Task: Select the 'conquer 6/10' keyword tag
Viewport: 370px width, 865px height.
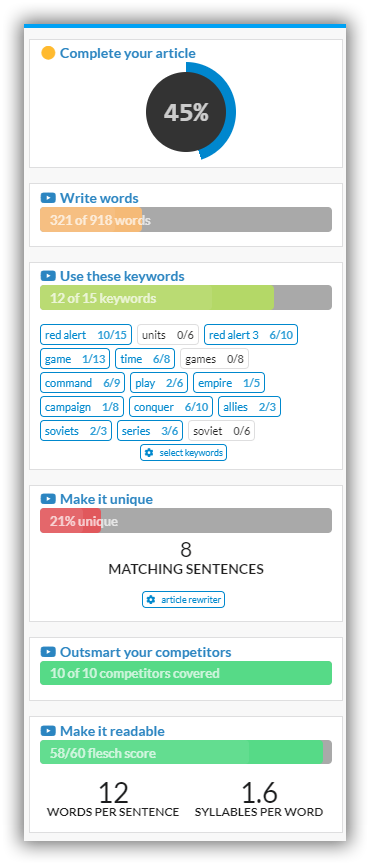Action: (171, 407)
